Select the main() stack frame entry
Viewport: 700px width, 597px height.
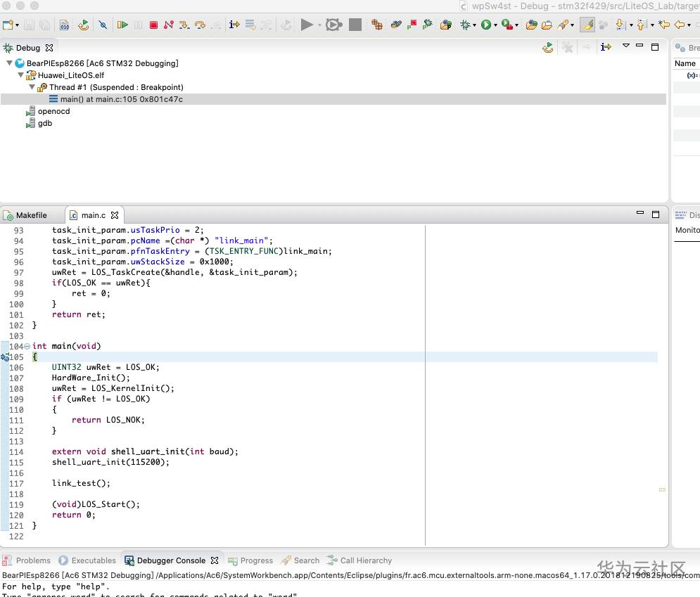[121, 99]
